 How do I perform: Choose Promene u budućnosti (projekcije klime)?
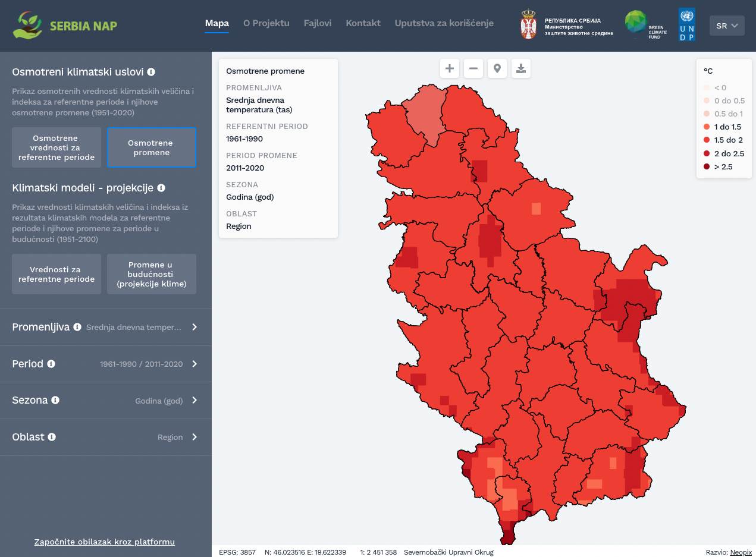pos(152,274)
